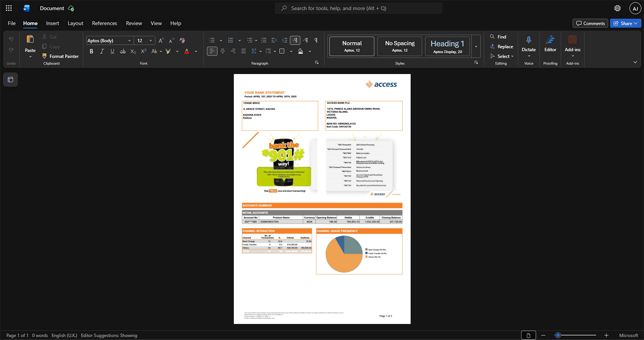The width and height of the screenshot is (644, 340).
Task: Switch to the Insert tab
Action: (x=52, y=23)
